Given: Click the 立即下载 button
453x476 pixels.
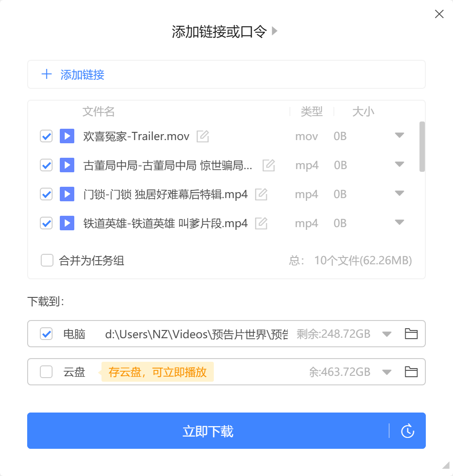Looking at the screenshot, I should pos(208,431).
